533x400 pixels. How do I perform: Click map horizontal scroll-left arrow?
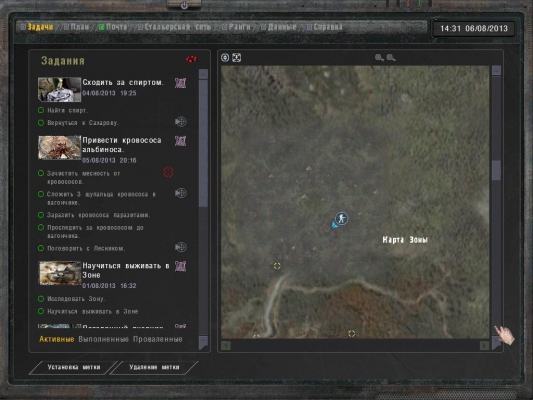coord(226,346)
